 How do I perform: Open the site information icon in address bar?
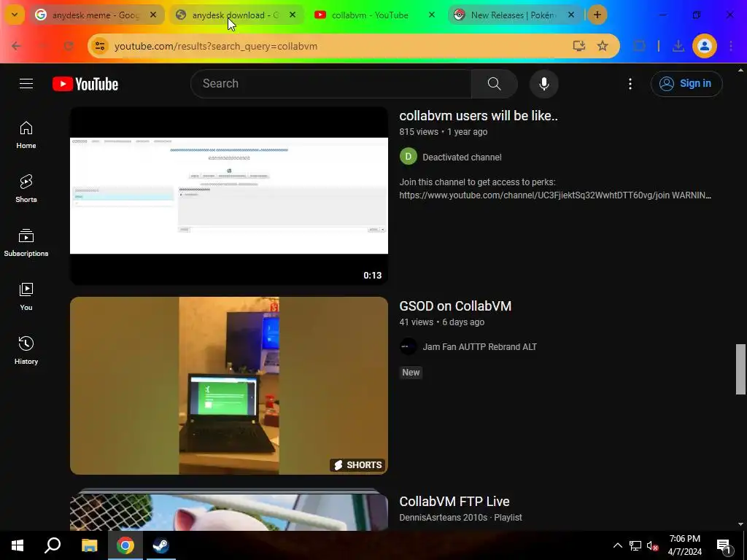click(x=99, y=46)
